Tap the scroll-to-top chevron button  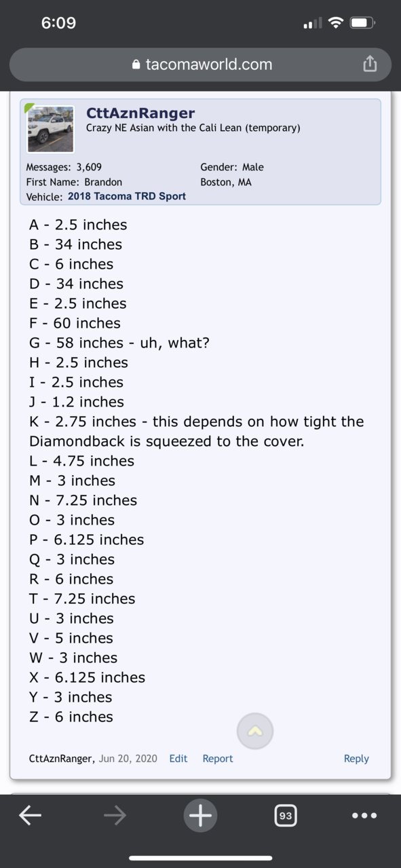tap(255, 731)
